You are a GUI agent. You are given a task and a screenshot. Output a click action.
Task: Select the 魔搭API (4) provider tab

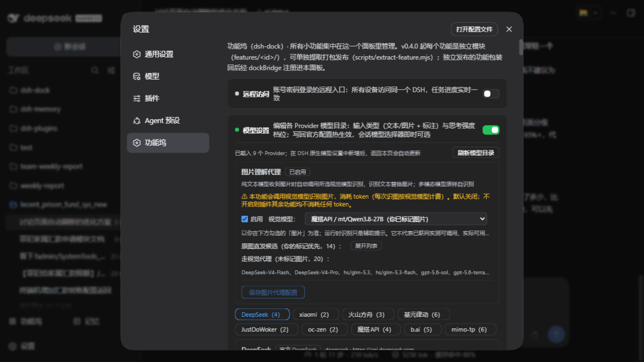click(376, 329)
